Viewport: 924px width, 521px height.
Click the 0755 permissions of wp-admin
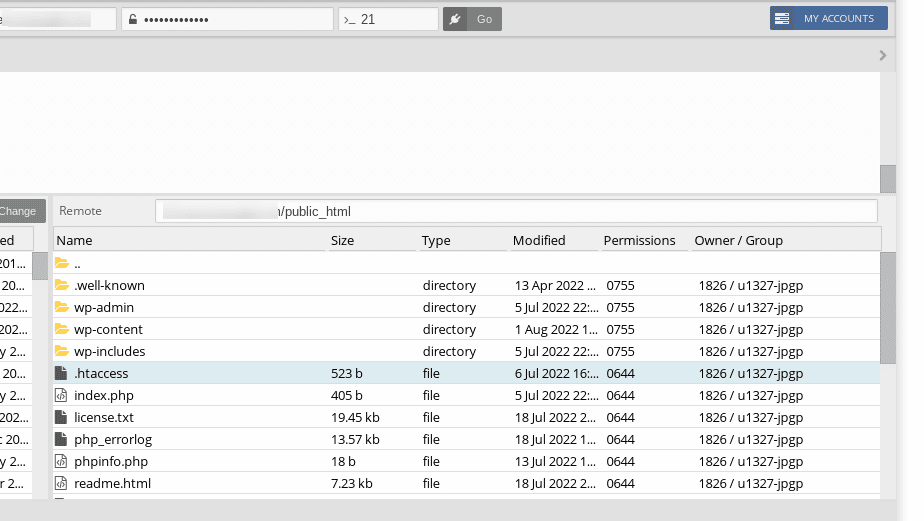click(621, 308)
